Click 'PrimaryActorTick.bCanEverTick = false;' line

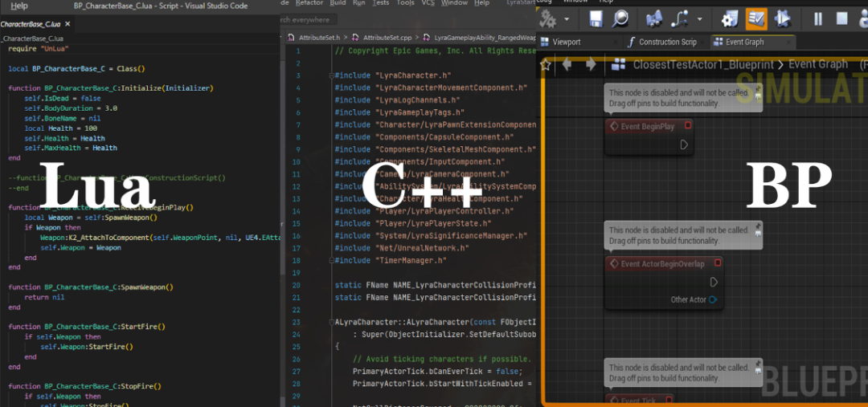point(437,371)
